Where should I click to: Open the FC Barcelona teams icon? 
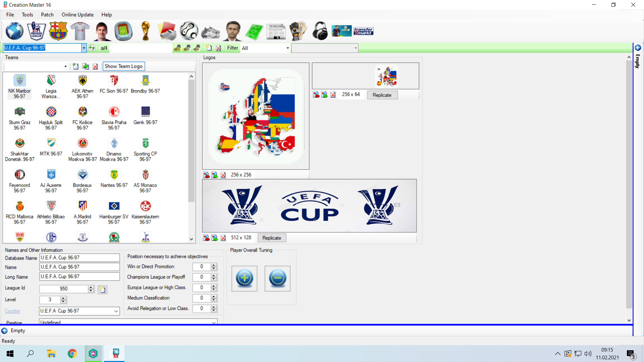coord(58,31)
